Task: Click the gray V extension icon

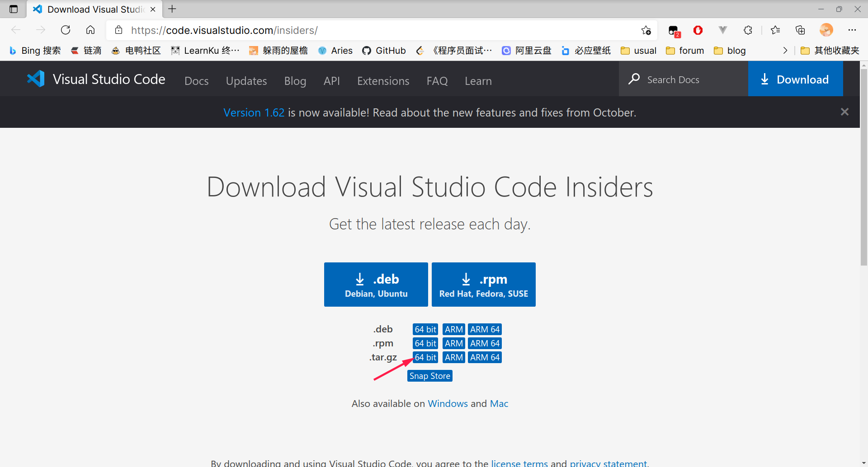Action: [x=723, y=30]
